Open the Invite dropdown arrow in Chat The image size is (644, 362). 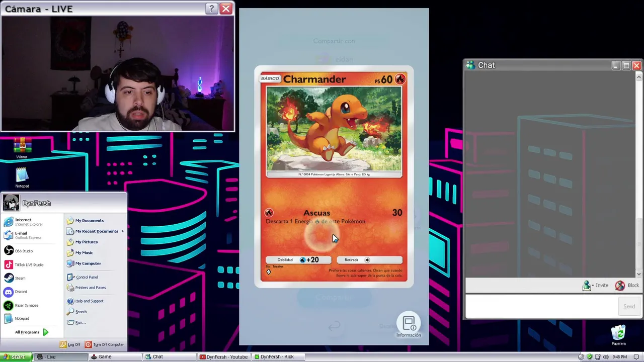pyautogui.click(x=593, y=286)
